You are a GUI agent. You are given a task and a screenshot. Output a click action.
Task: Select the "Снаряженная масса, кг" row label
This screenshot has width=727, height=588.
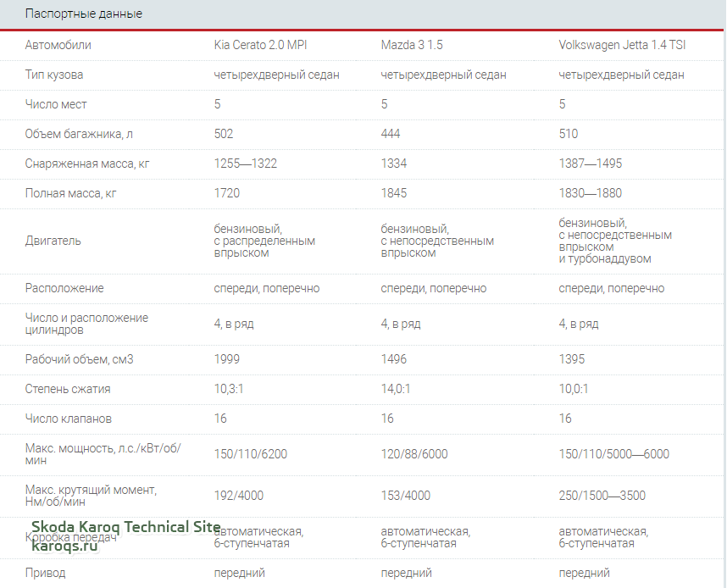[x=87, y=164]
